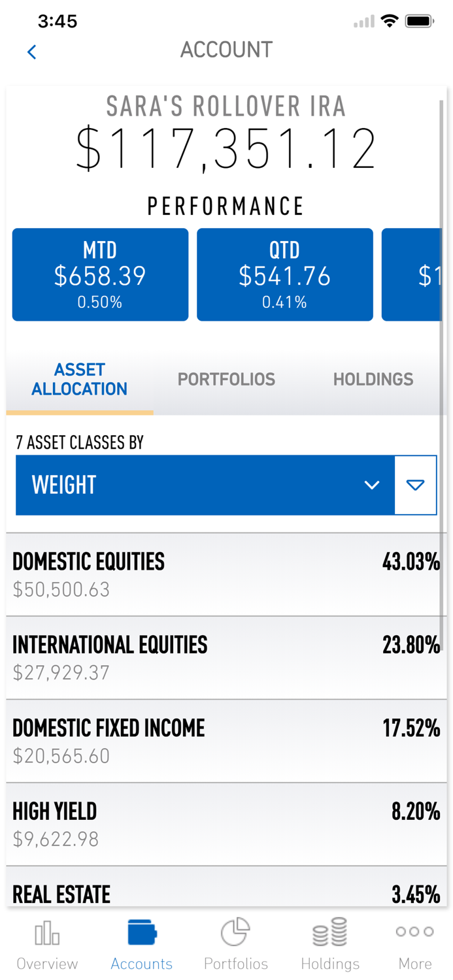Tap HIGH YIELD allocation entry
Image resolution: width=453 pixels, height=980 pixels.
(x=226, y=823)
